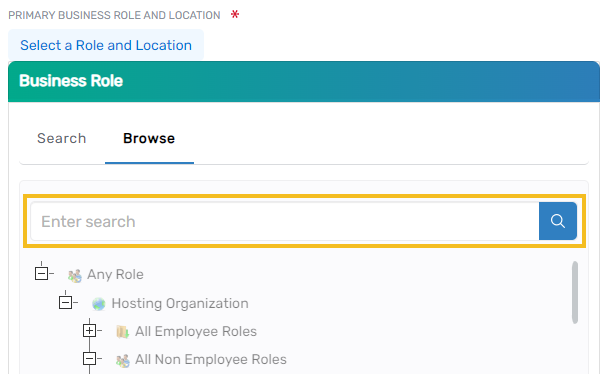Collapse the Hosting Organization node
611x374 pixels.
65,302
